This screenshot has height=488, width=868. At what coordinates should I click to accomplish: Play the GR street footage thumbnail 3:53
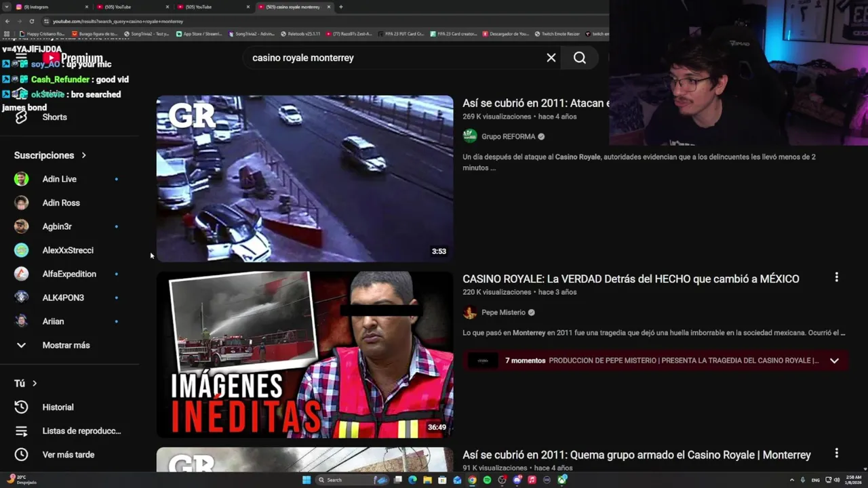pyautogui.click(x=304, y=178)
